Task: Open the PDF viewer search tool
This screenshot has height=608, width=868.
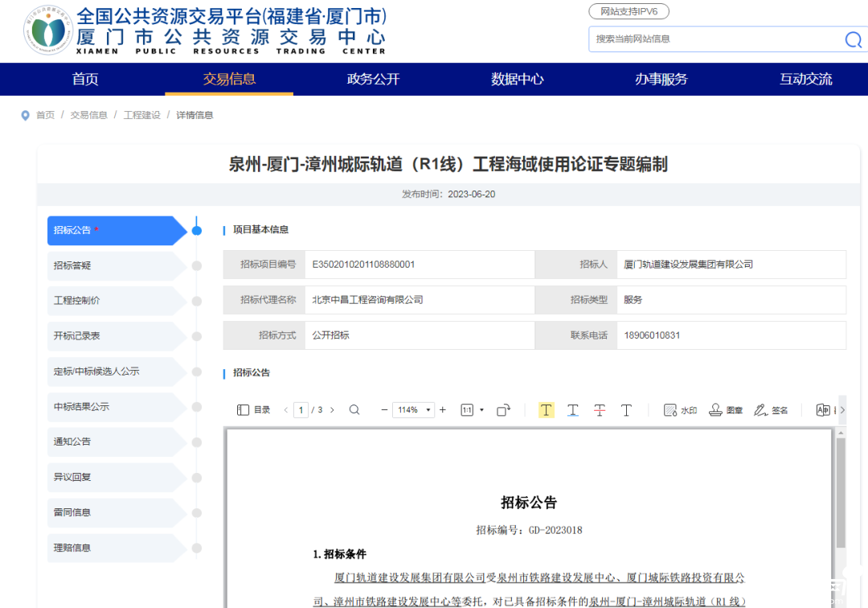Action: [x=354, y=410]
